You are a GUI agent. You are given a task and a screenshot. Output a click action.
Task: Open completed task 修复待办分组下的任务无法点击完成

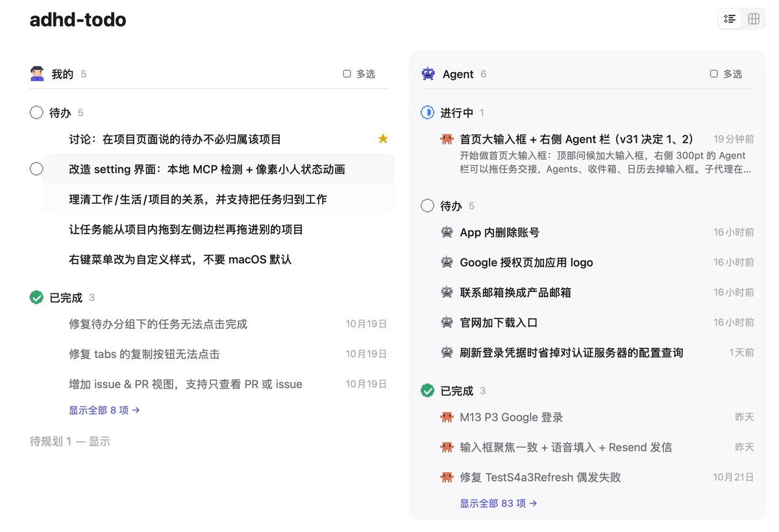pos(158,324)
